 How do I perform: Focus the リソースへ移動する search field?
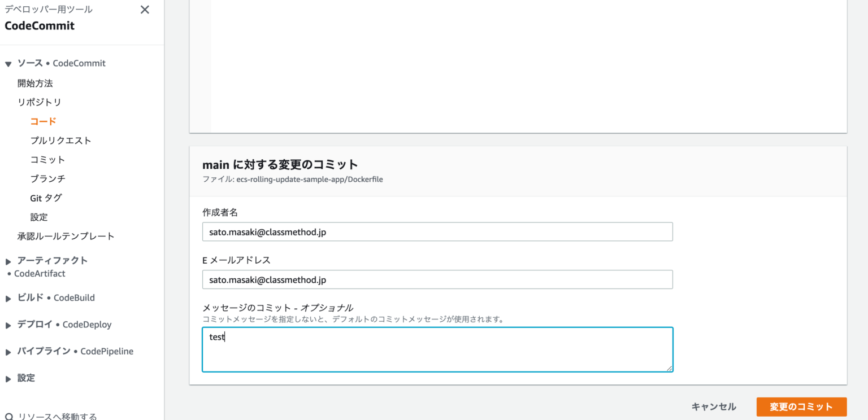(x=57, y=417)
